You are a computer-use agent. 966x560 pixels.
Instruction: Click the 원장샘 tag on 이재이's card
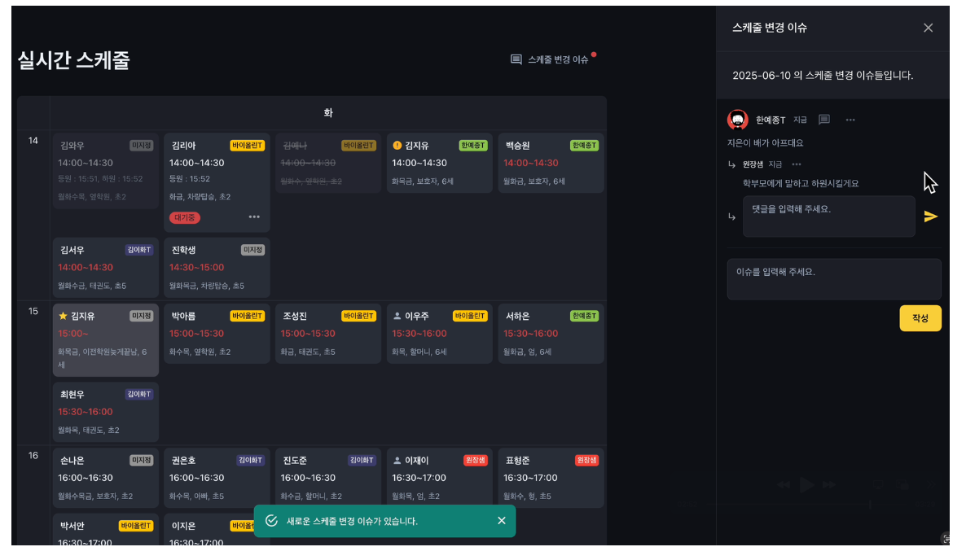coord(475,461)
